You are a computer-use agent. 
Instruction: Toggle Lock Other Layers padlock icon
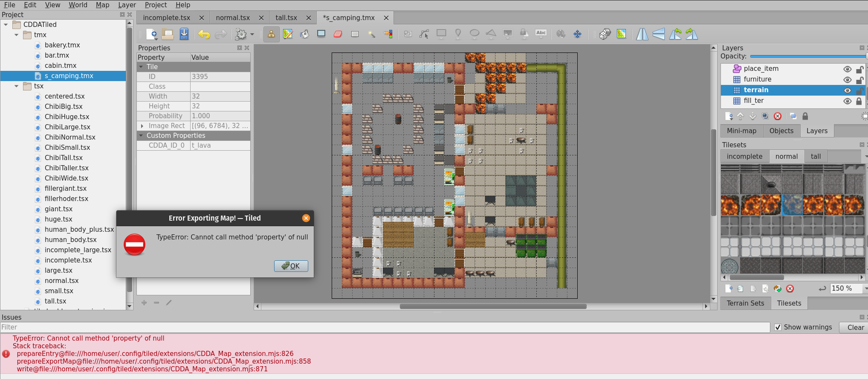tap(805, 116)
